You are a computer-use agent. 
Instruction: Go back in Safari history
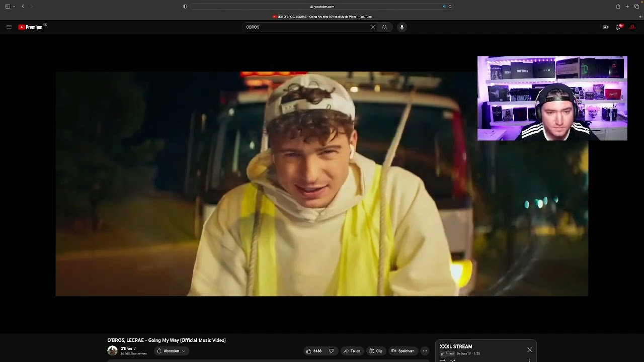pos(23,7)
